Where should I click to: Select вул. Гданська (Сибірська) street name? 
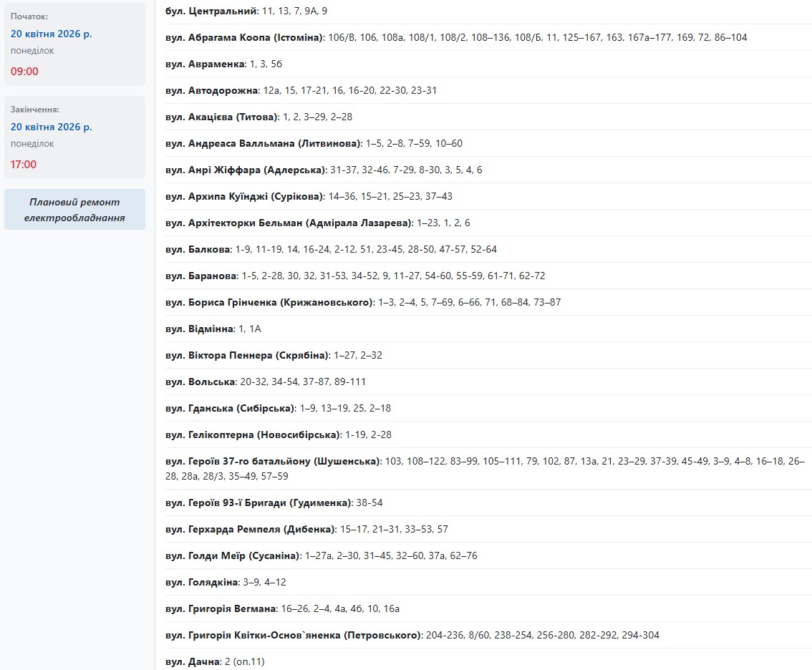click(x=231, y=408)
